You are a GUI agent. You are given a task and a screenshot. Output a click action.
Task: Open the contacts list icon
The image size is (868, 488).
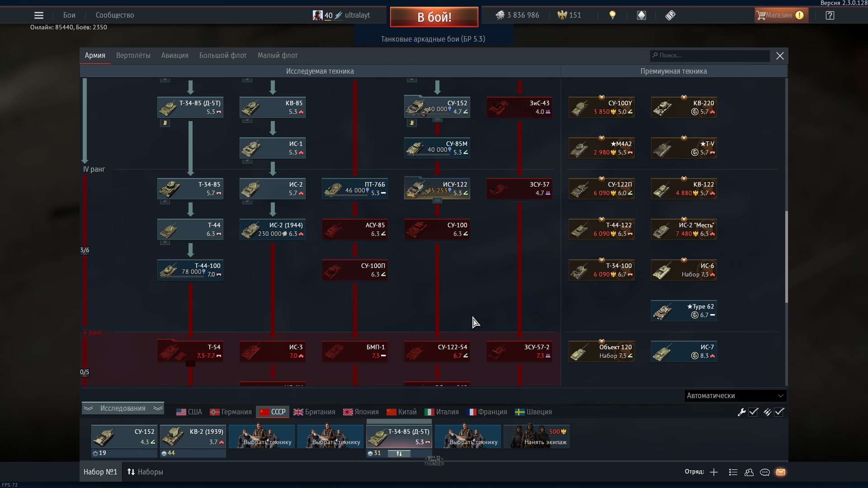pyautogui.click(x=733, y=472)
